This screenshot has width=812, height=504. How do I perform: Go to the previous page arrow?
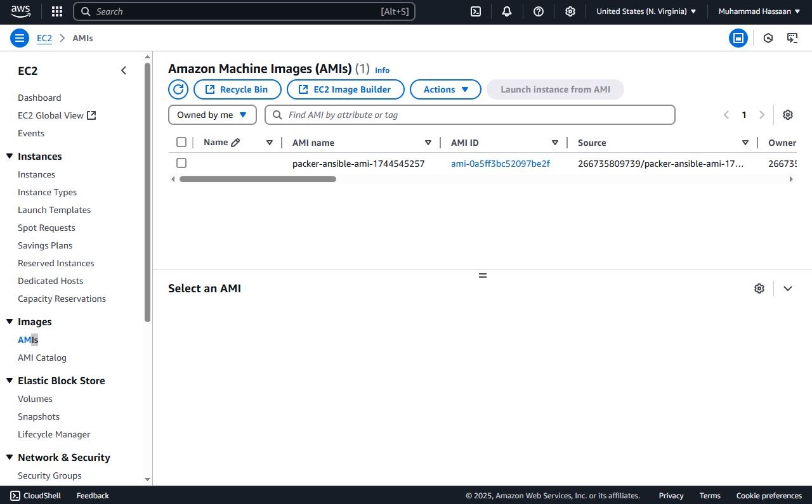tap(726, 115)
